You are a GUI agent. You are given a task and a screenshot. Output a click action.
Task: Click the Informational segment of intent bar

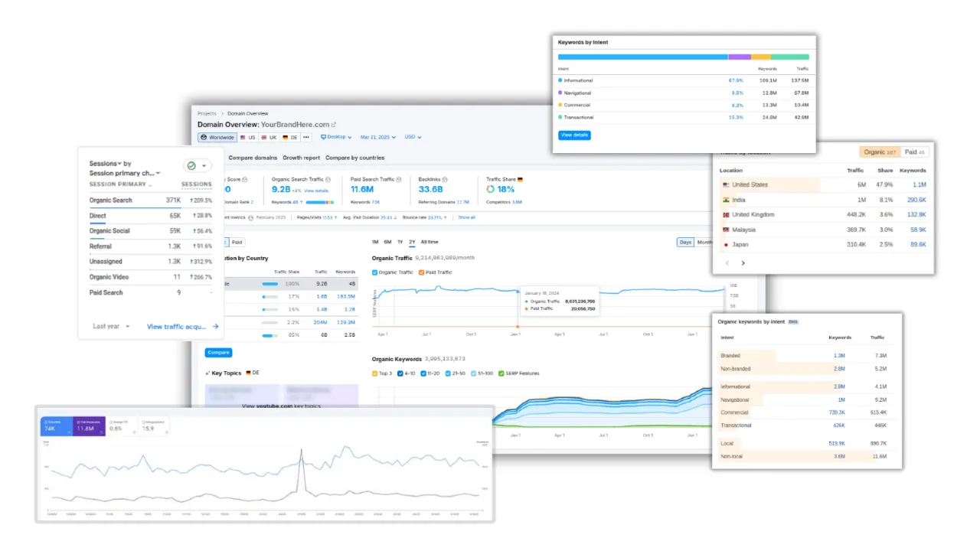642,57
